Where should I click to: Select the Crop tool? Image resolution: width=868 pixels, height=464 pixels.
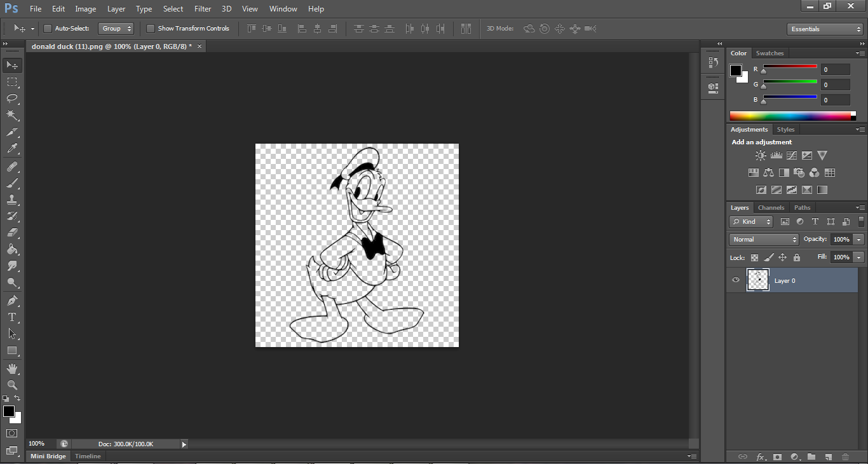(12, 132)
